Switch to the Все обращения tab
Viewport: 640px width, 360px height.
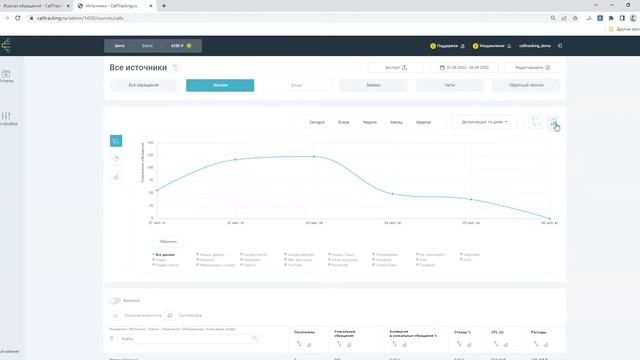(144, 85)
